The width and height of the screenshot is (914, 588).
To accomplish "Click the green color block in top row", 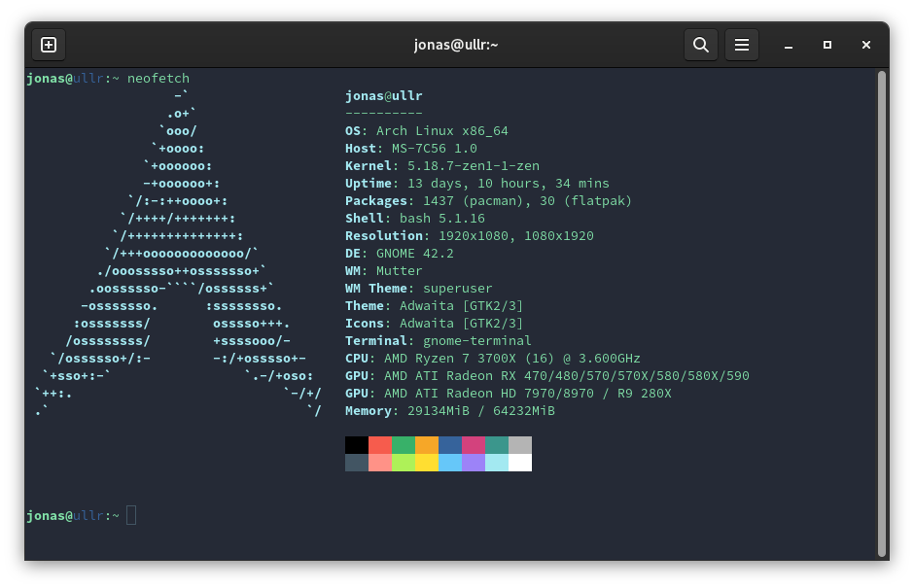I will (404, 445).
